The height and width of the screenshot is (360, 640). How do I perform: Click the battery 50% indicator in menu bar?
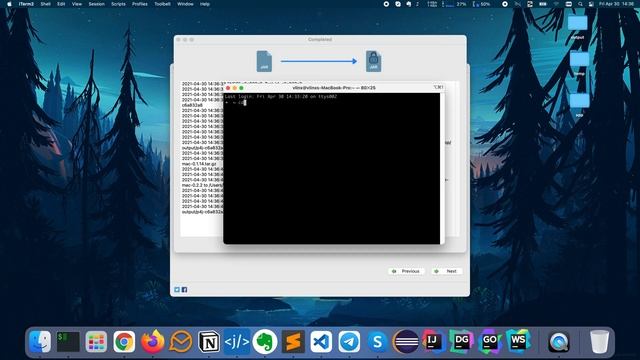point(482,4)
